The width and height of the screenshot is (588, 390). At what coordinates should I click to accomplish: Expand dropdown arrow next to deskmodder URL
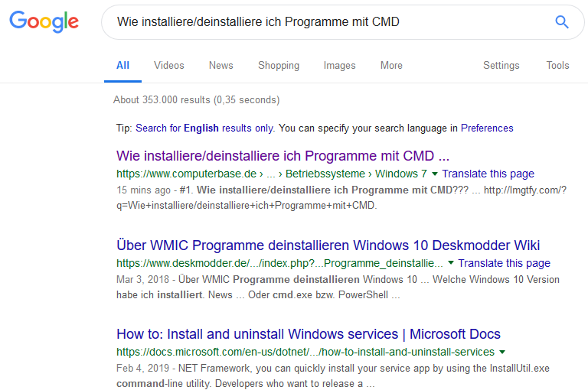[x=451, y=263]
